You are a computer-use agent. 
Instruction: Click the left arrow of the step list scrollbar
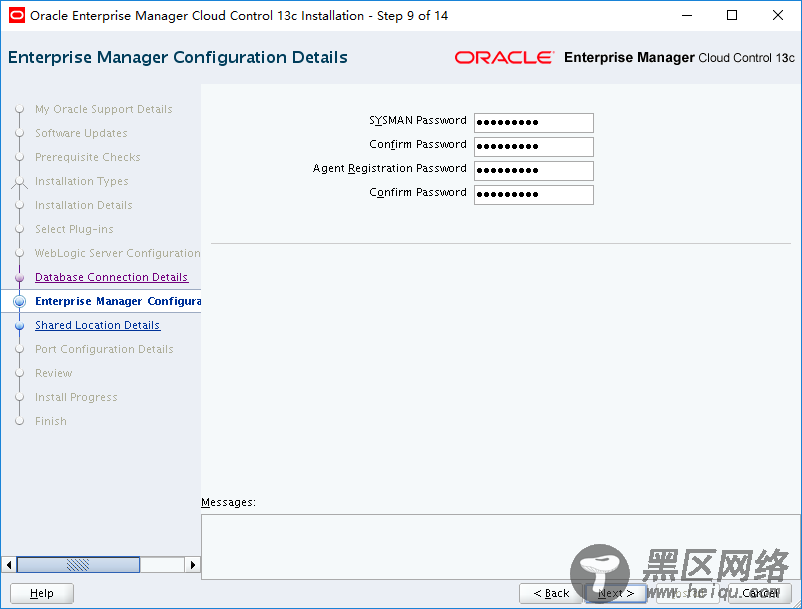(9, 565)
